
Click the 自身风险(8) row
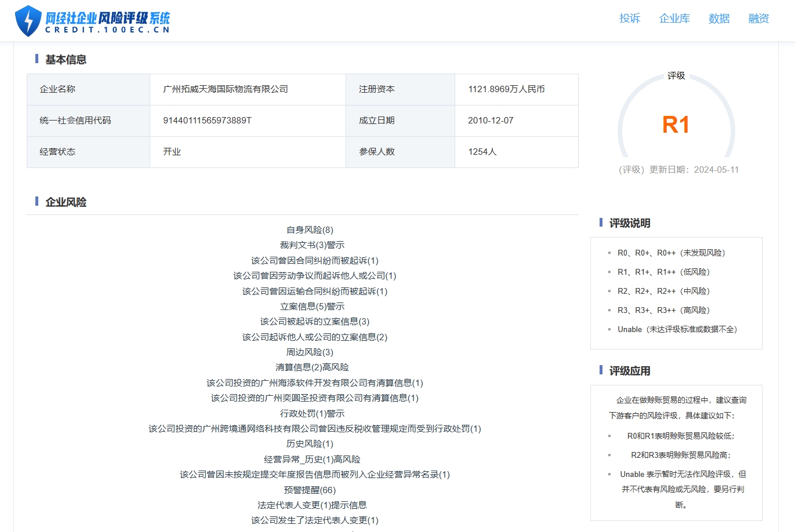coord(310,230)
